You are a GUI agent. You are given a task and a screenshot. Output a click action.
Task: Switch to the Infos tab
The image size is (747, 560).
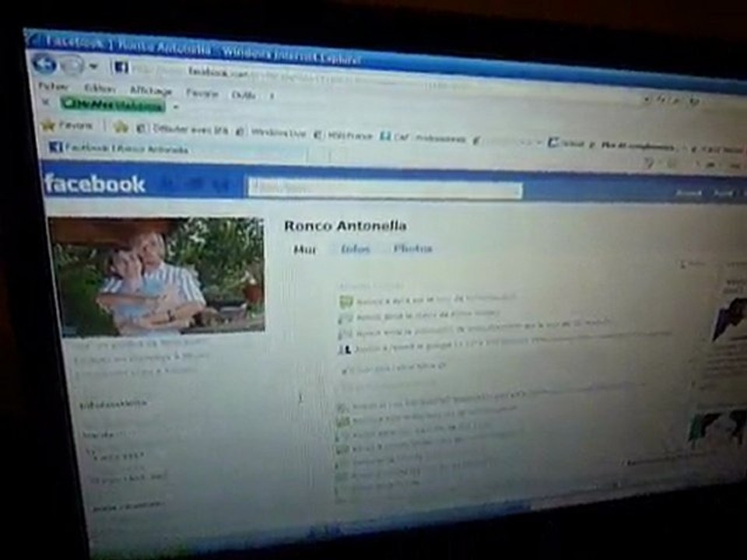[x=355, y=249]
